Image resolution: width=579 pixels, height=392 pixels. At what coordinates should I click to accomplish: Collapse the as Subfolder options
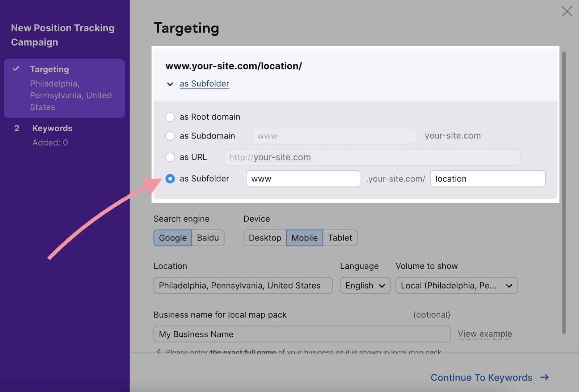pos(204,84)
